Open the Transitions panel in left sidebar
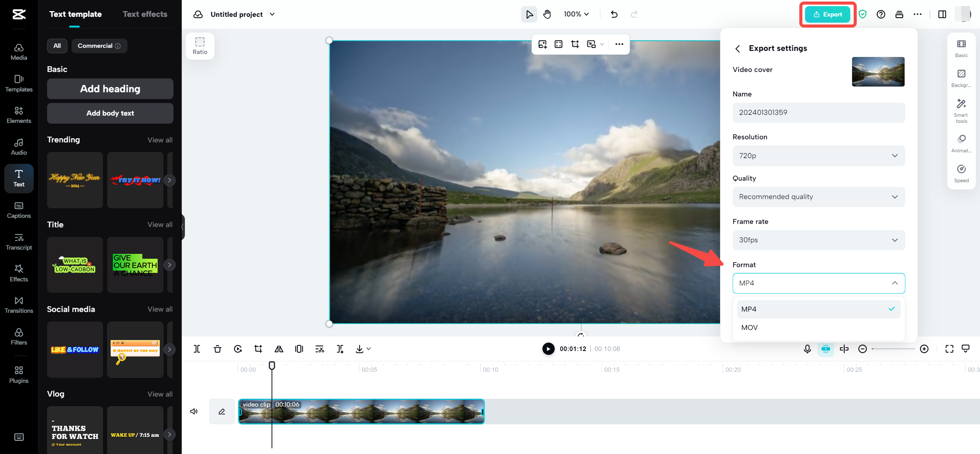The image size is (980, 454). [19, 304]
